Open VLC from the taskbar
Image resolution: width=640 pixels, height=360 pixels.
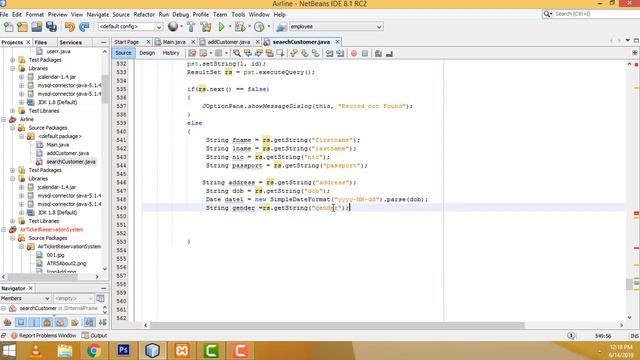[x=36, y=351]
